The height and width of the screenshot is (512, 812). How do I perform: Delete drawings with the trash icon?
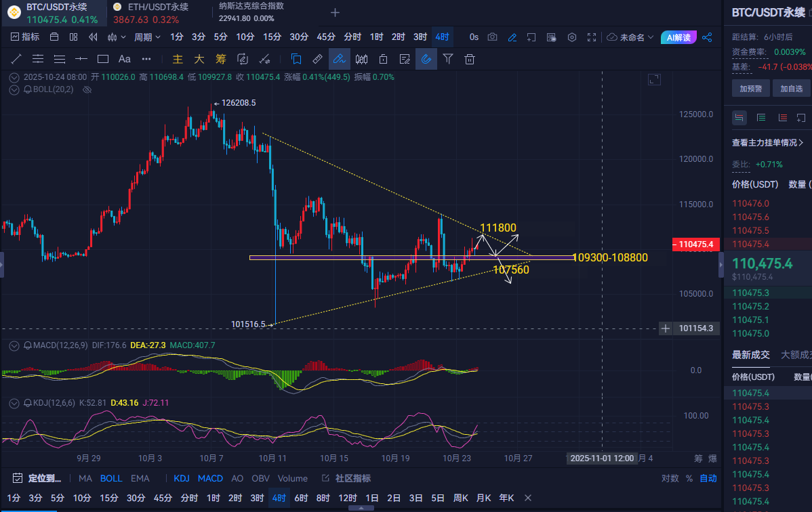click(x=469, y=59)
